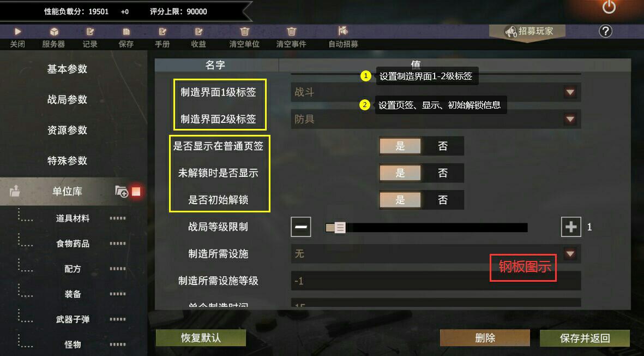This screenshot has width=644, height=356.
Task: Click the 清空事件 trash icon
Action: click(x=291, y=31)
